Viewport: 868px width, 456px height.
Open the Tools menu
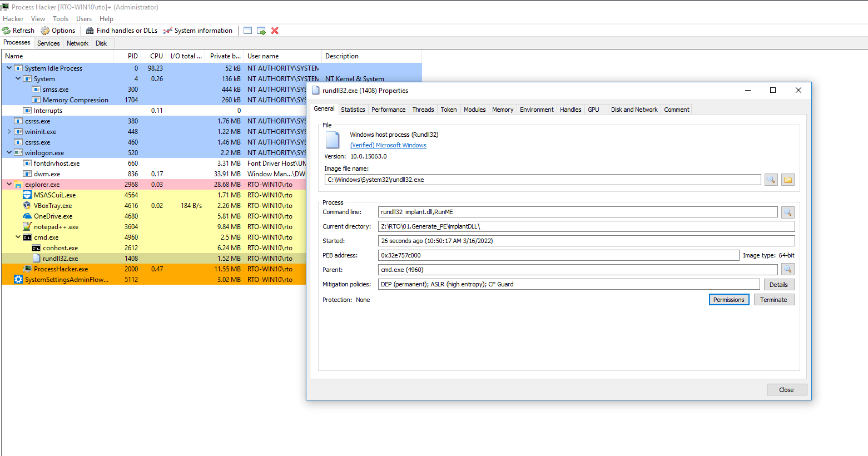click(x=61, y=19)
